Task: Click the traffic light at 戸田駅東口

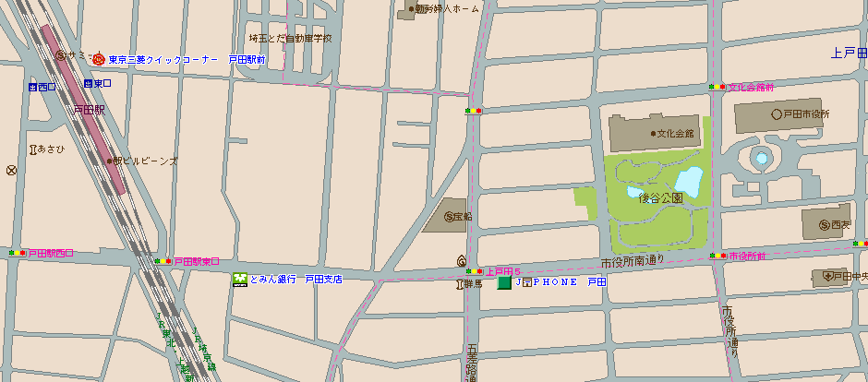Action: [x=163, y=261]
